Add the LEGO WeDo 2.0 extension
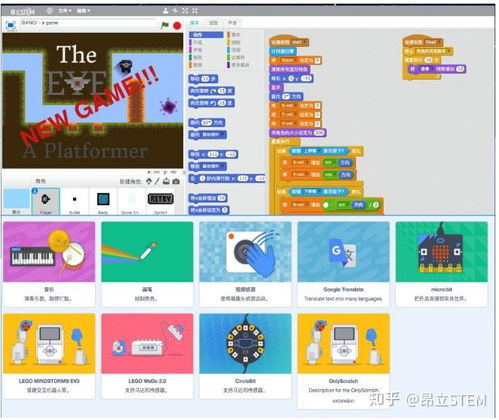Image resolution: width=499 pixels, height=420 pixels. 147,356
